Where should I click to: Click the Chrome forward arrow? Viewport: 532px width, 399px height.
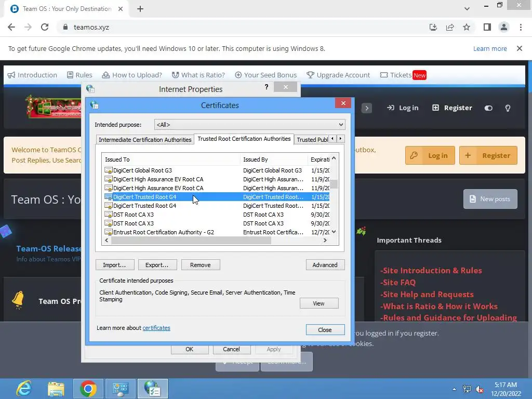(28, 27)
